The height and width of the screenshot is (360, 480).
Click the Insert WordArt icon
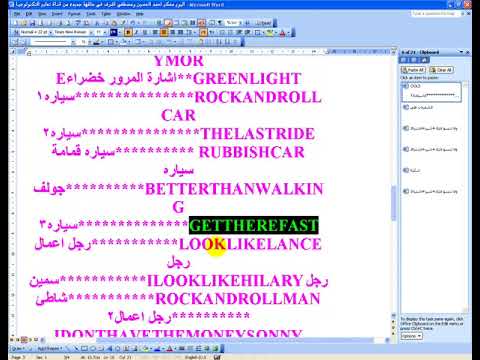(109, 349)
